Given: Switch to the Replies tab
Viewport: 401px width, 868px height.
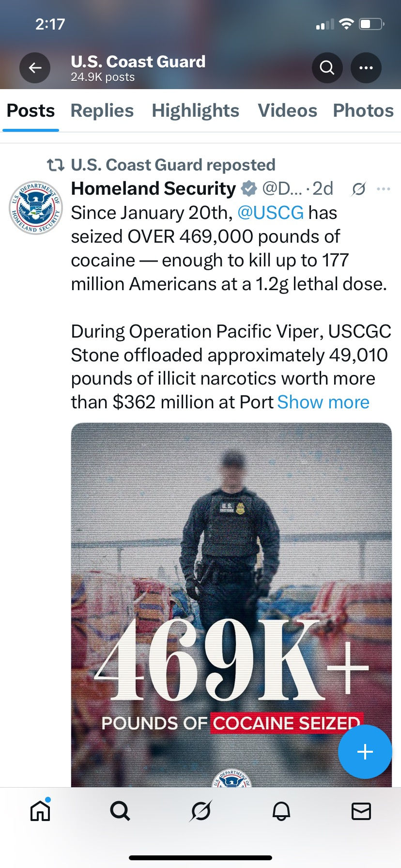Looking at the screenshot, I should click(102, 110).
